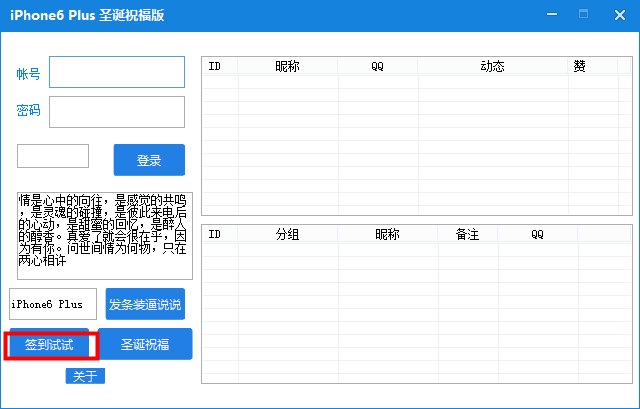The width and height of the screenshot is (640, 409).
Task: Focus the 密码 password input field
Action: pos(117,111)
